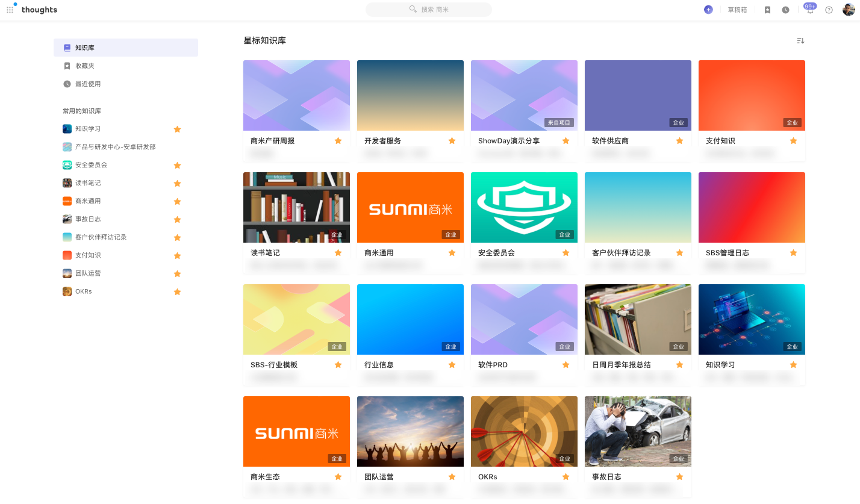Open OKRs dartboard cover thumbnail

pyautogui.click(x=524, y=431)
